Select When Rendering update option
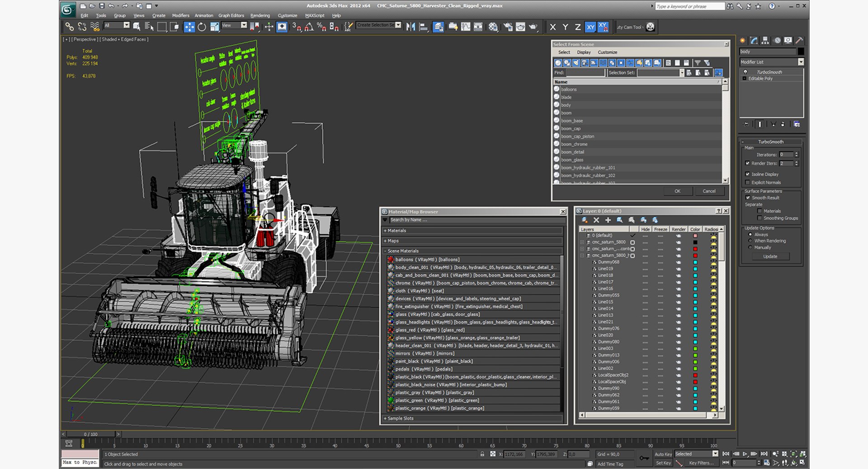 pos(750,241)
